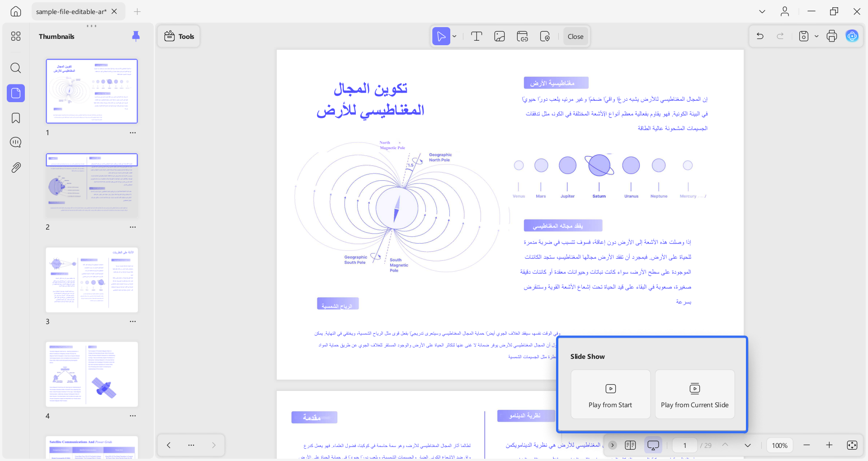Open the dashboard grid icon in sidebar
The height and width of the screenshot is (461, 868).
click(x=16, y=36)
